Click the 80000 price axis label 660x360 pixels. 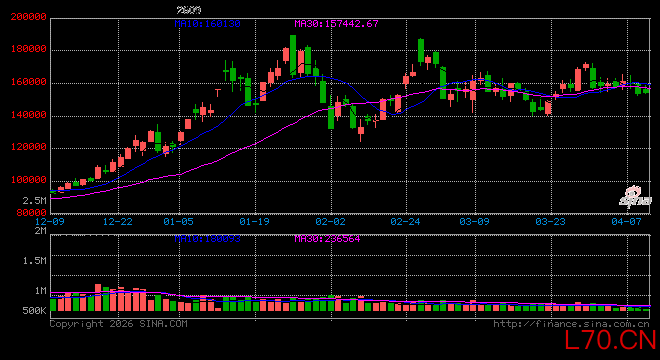(32, 213)
